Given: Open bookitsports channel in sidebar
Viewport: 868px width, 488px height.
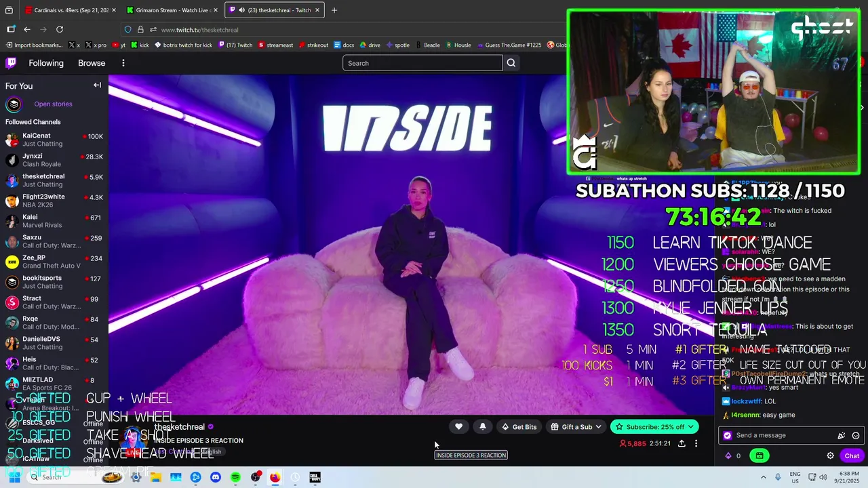Looking at the screenshot, I should click(54, 282).
